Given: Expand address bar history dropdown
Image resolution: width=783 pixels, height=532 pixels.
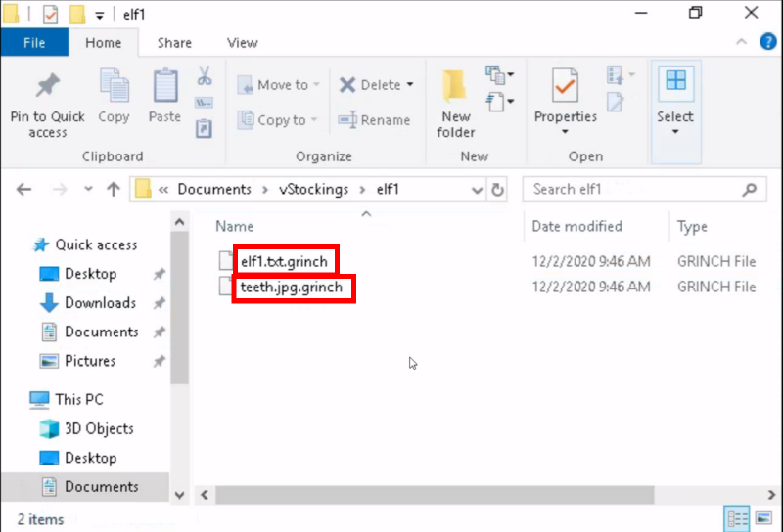Looking at the screenshot, I should coord(477,190).
